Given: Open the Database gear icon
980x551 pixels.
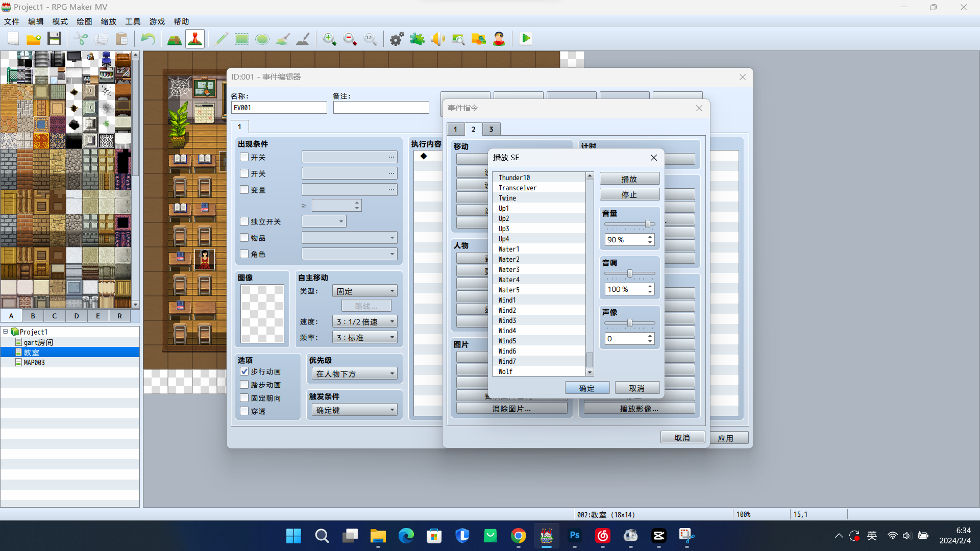Looking at the screenshot, I should click(397, 39).
